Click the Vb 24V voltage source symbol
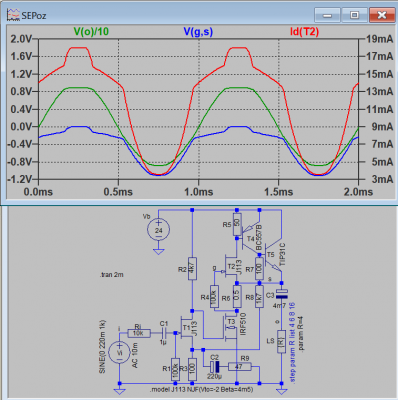This screenshot has width=398, height=400. click(x=159, y=230)
